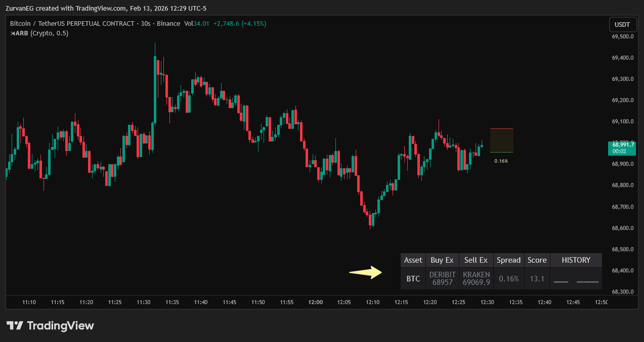This screenshot has height=342, width=644.
Task: Click the +2,748.6 (+4.15%) change value
Action: point(240,24)
